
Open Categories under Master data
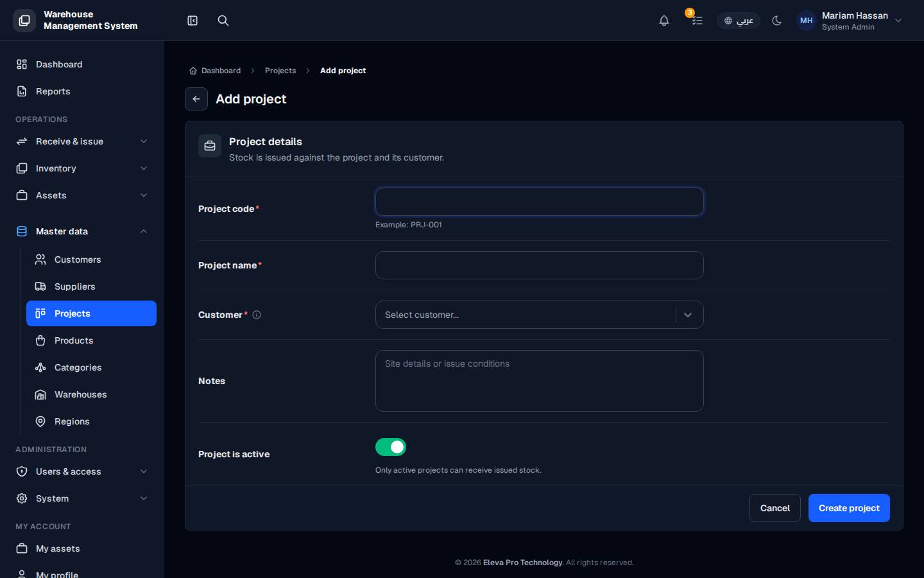91,367
